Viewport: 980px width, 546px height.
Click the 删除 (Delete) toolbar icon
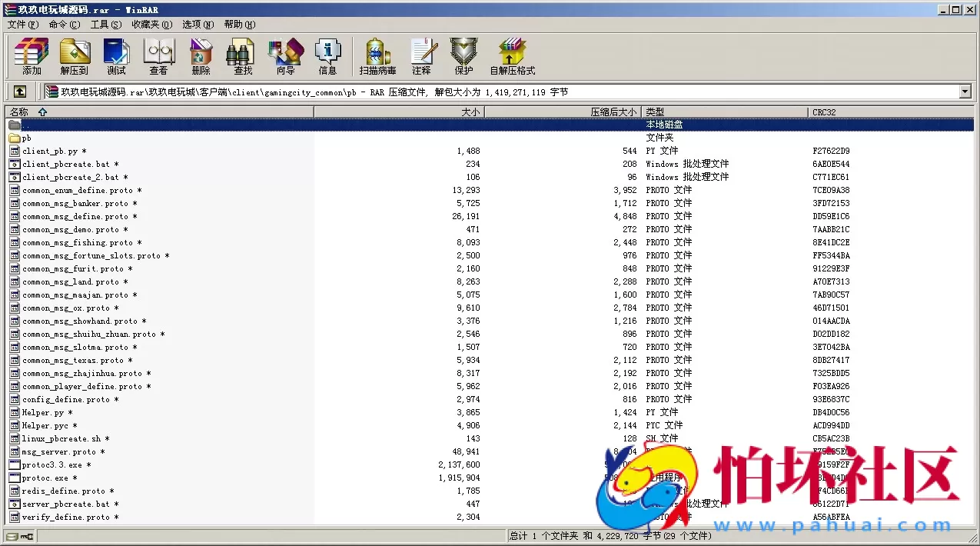200,55
